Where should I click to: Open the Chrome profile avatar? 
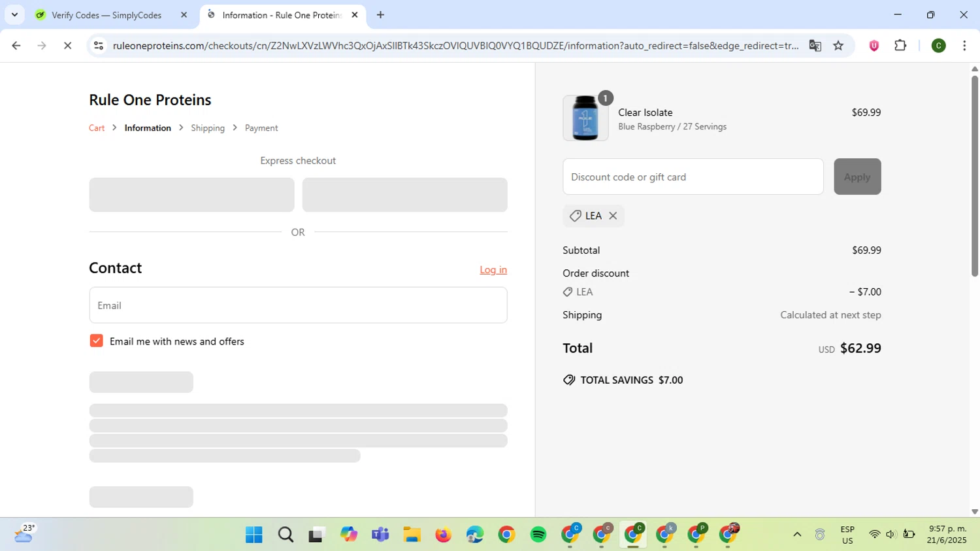pyautogui.click(x=938, y=46)
